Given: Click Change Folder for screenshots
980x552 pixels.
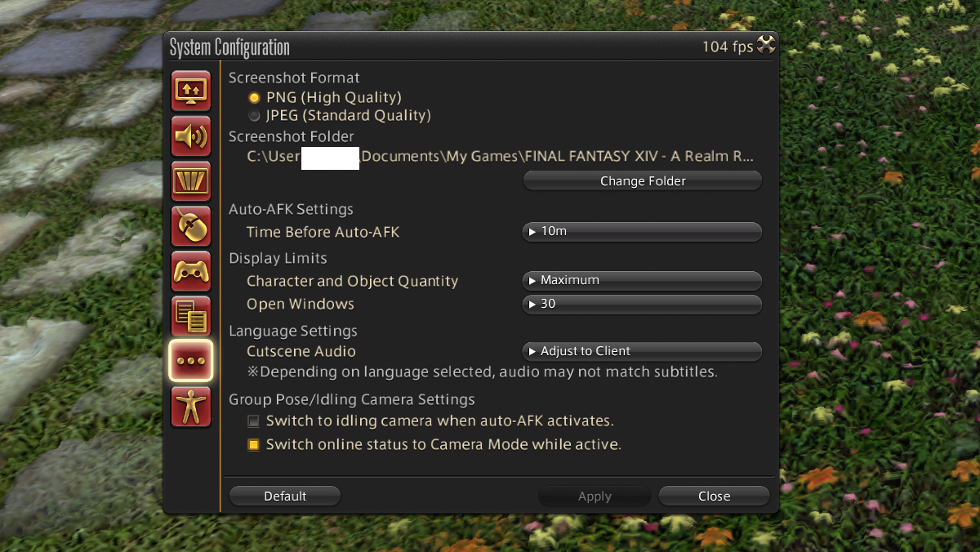Looking at the screenshot, I should click(642, 180).
